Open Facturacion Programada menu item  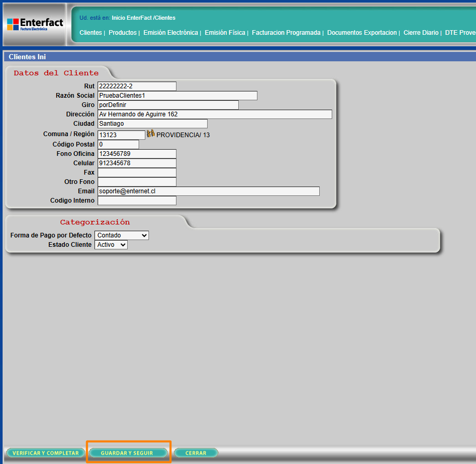[x=286, y=33]
